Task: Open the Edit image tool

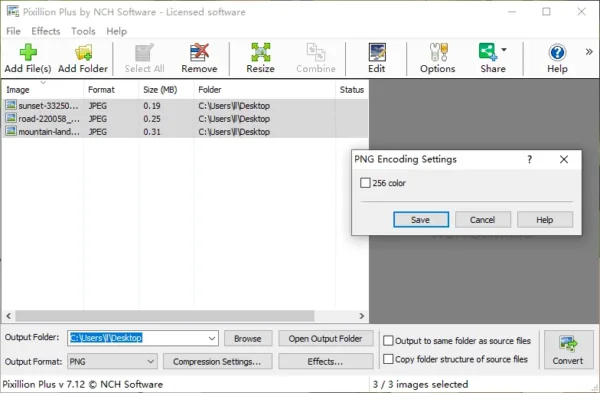Action: (377, 52)
